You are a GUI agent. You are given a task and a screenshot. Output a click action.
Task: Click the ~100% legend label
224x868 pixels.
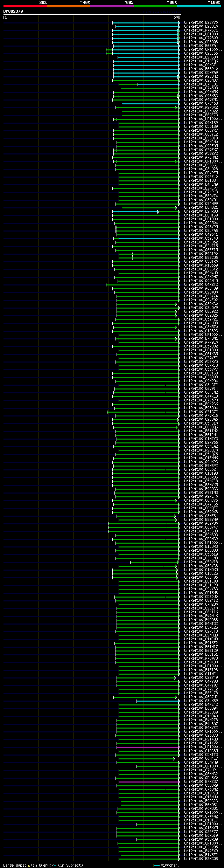coord(214,2)
